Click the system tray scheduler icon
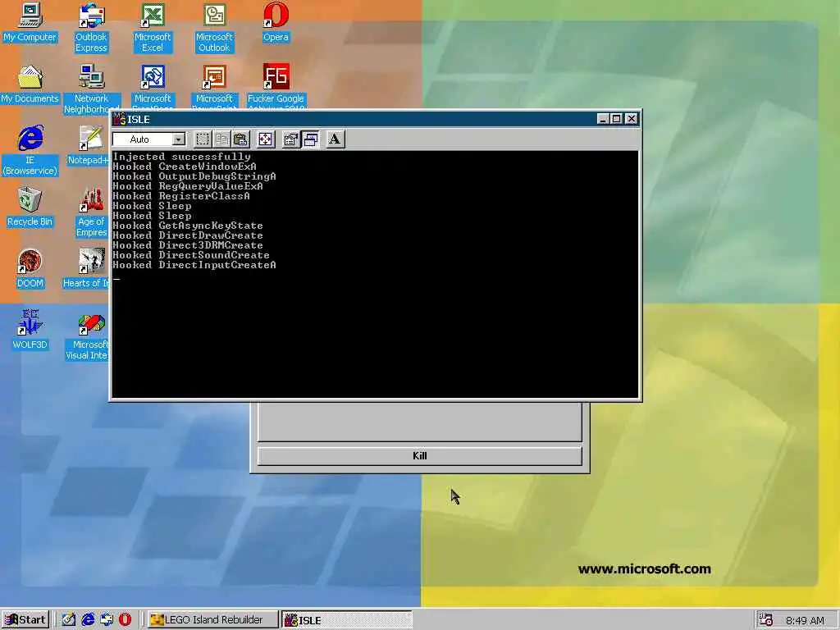 (766, 620)
